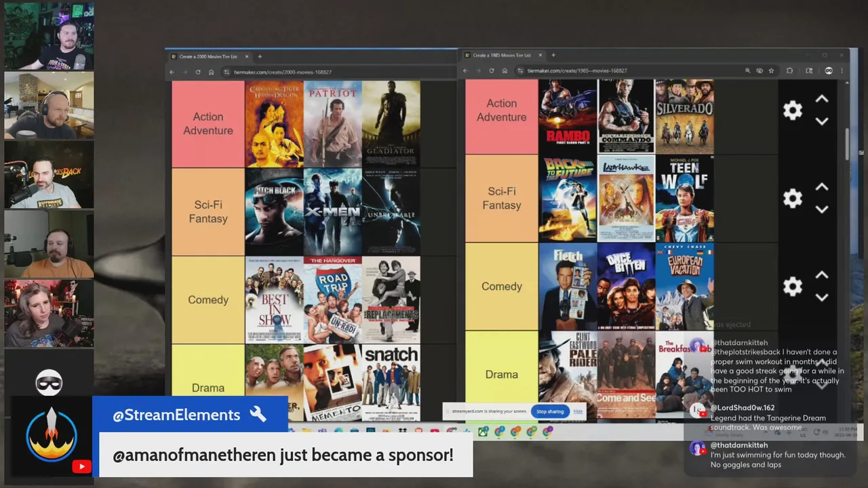Select the Silverado movie poster
This screenshot has width=868, height=488.
coord(684,116)
